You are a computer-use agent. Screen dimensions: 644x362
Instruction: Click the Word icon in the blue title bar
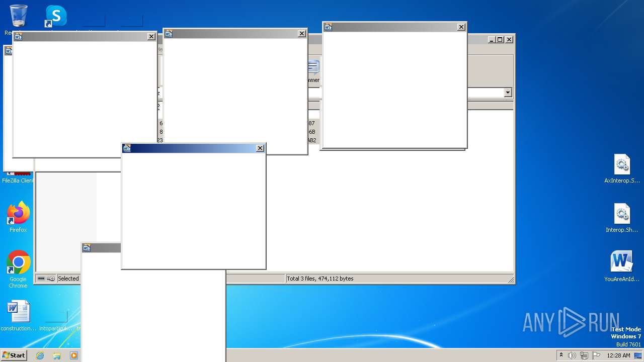(x=127, y=148)
